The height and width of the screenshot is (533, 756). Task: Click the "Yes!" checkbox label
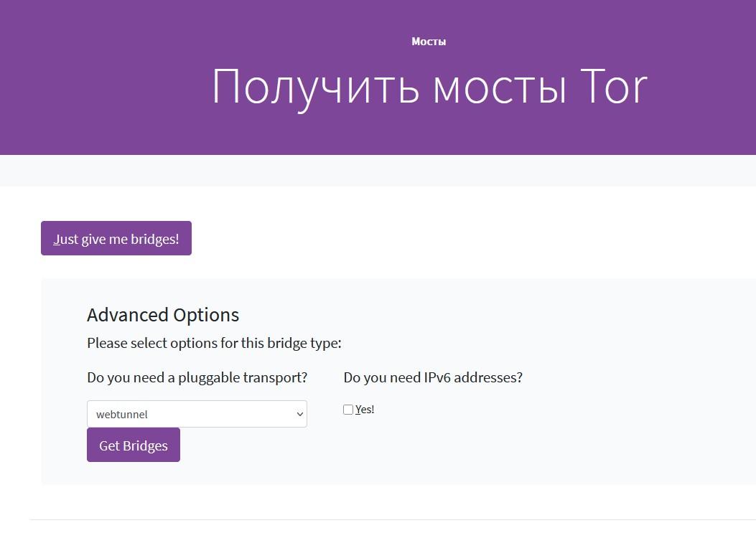pos(366,410)
